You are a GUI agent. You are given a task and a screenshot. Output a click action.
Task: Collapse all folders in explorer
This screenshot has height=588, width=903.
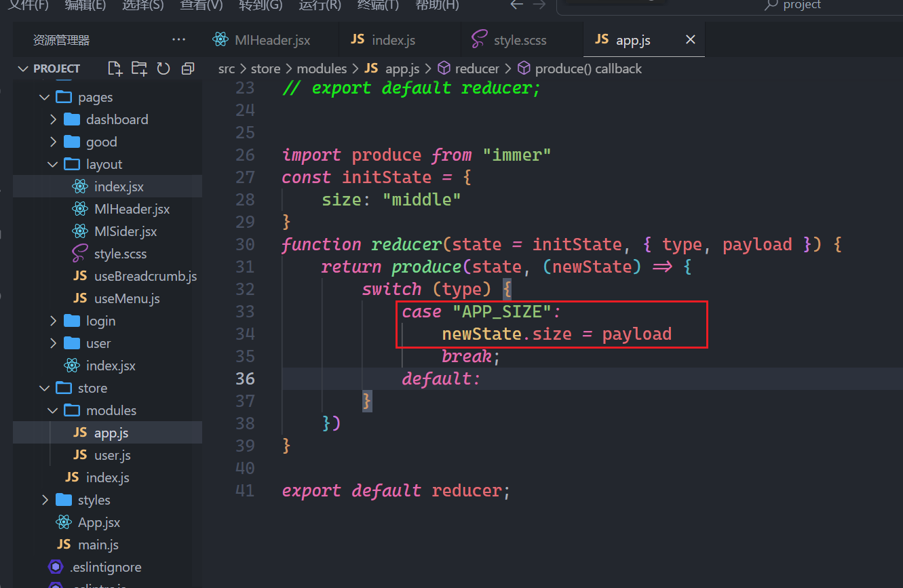tap(188, 68)
